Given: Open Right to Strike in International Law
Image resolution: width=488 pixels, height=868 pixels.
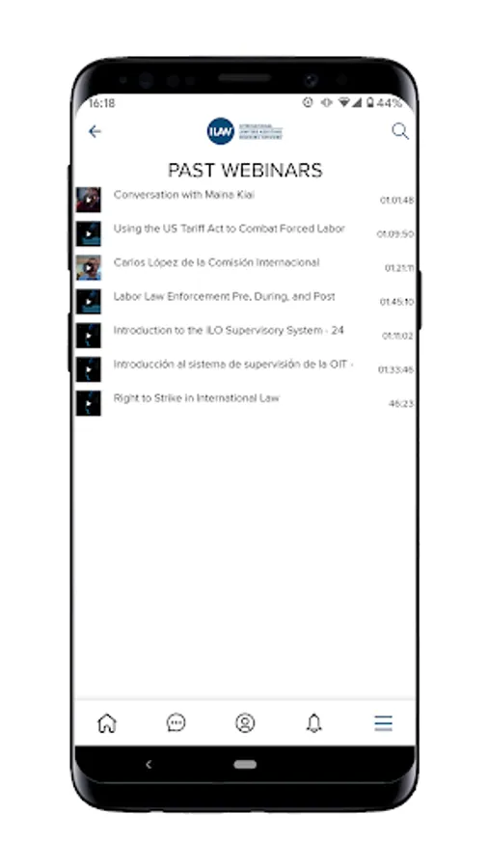Looking at the screenshot, I should click(197, 398).
